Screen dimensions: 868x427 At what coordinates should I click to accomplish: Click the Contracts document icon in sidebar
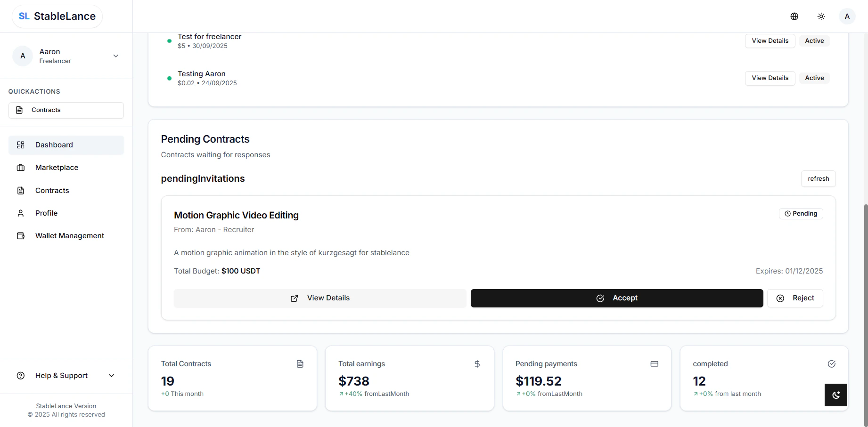click(20, 190)
